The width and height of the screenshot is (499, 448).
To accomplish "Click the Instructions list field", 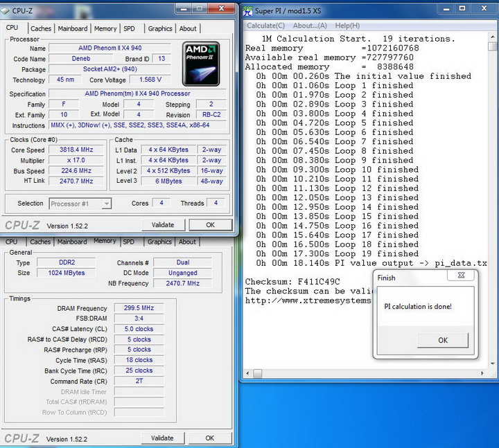I will pos(137,125).
